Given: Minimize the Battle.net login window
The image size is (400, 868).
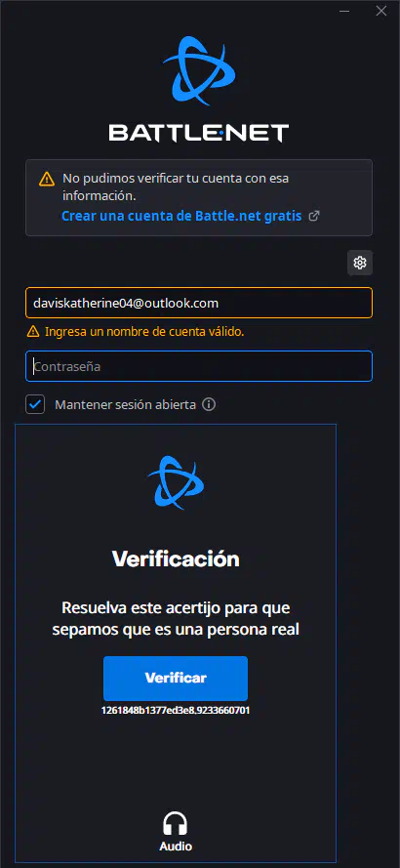Looking at the screenshot, I should coord(344,11).
